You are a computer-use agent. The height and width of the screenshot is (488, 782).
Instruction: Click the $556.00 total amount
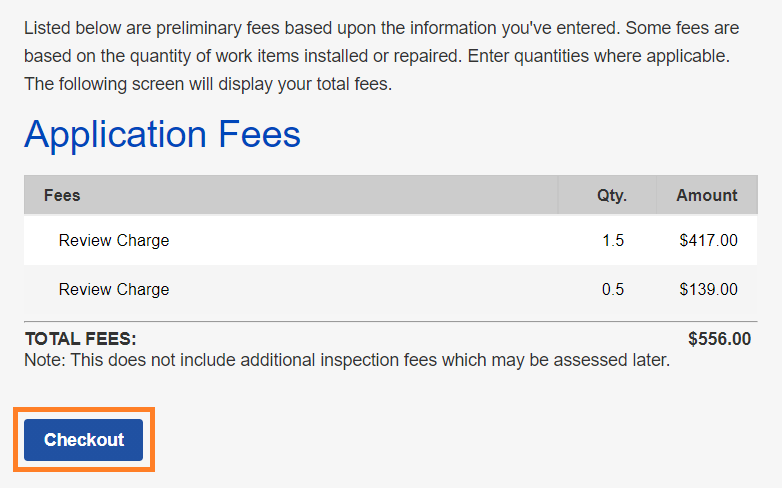pos(719,339)
